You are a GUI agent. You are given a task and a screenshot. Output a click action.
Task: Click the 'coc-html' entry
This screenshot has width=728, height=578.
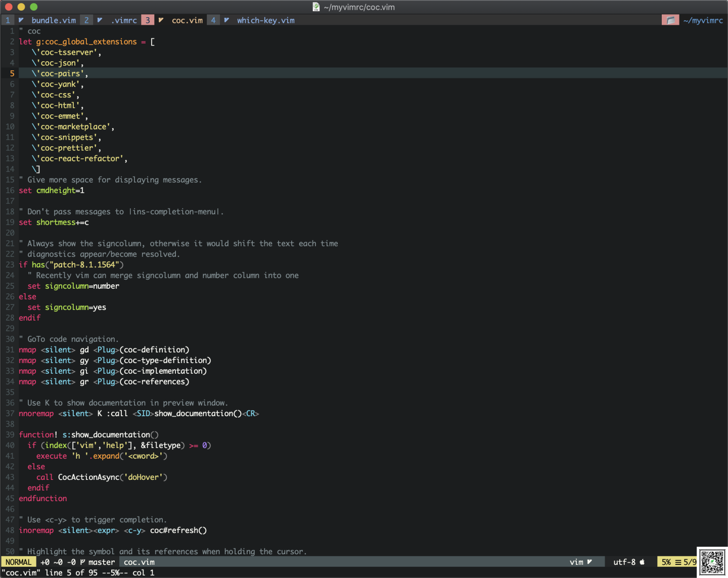(x=58, y=105)
